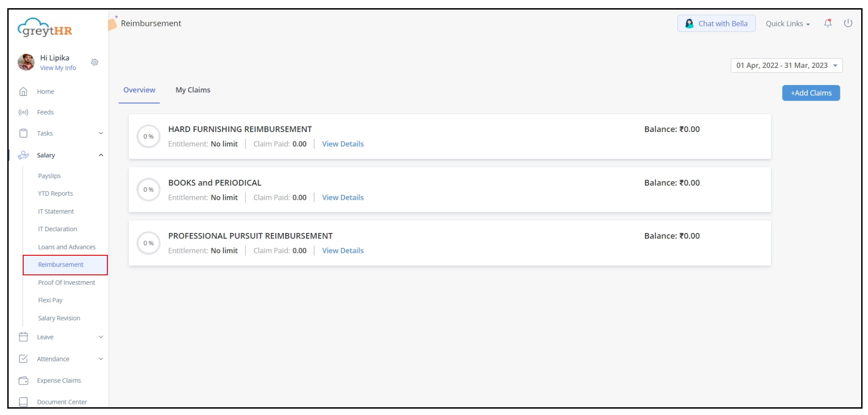Open Loans and Advances menu item
Image resolution: width=868 pixels, height=415 pixels.
pyautogui.click(x=67, y=247)
